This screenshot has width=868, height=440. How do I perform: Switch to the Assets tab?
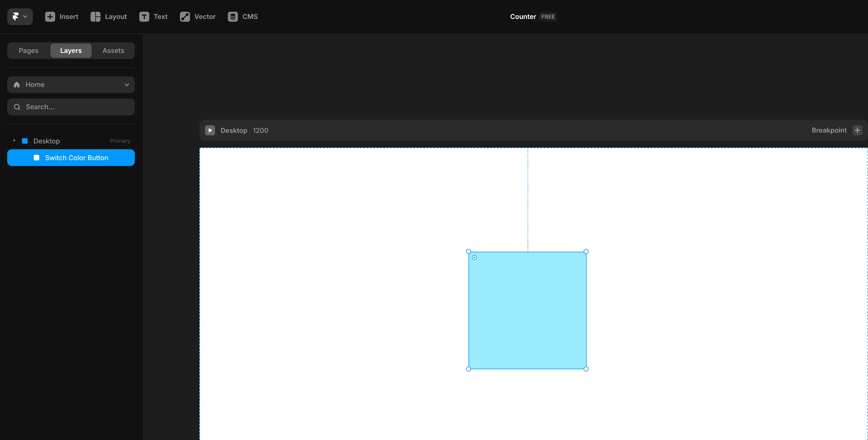pyautogui.click(x=113, y=50)
